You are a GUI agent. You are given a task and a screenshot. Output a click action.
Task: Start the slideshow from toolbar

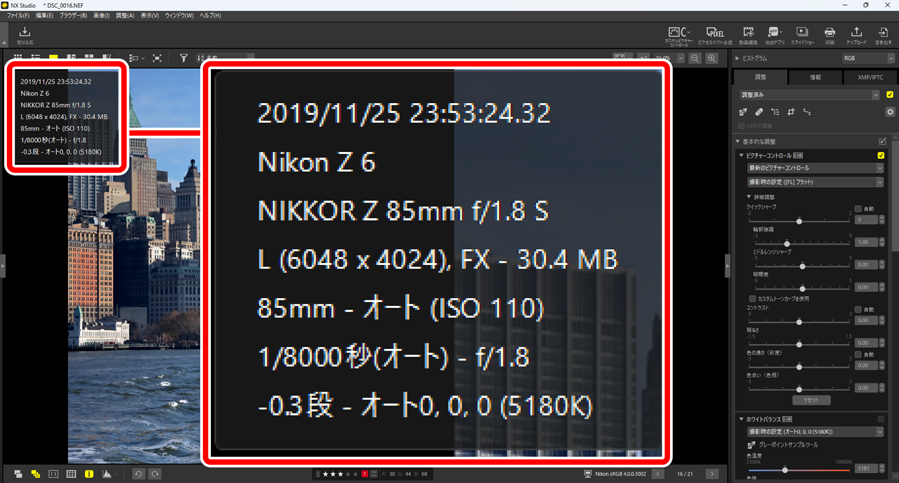pyautogui.click(x=802, y=36)
